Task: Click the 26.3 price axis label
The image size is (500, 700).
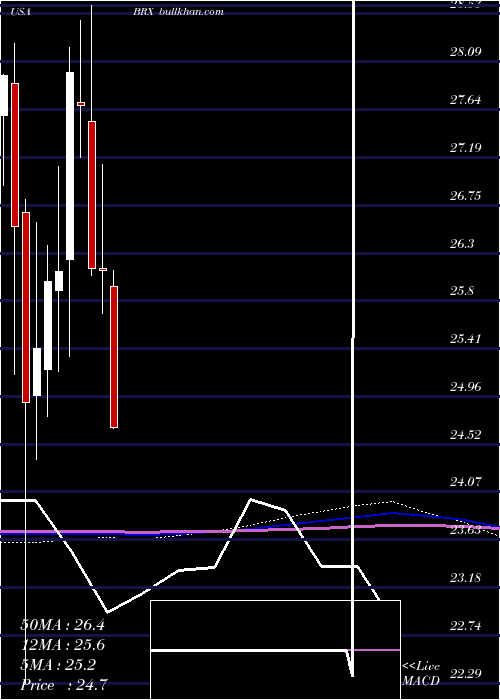Action: tap(462, 244)
